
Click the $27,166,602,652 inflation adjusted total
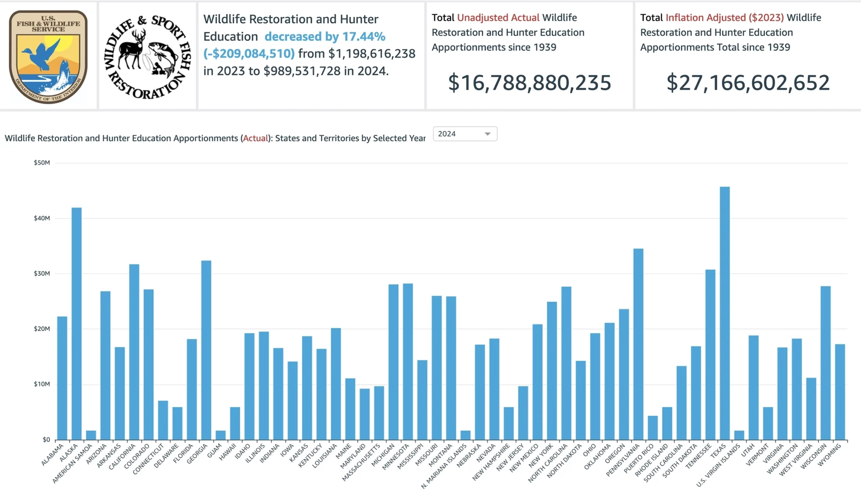pos(748,82)
